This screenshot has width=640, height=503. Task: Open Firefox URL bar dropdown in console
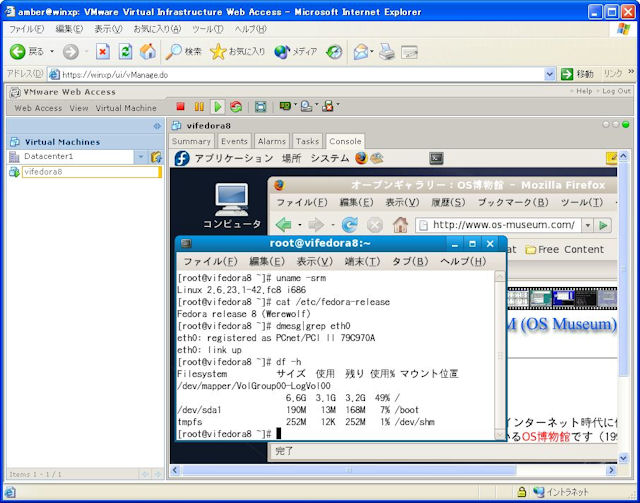pyautogui.click(x=587, y=225)
